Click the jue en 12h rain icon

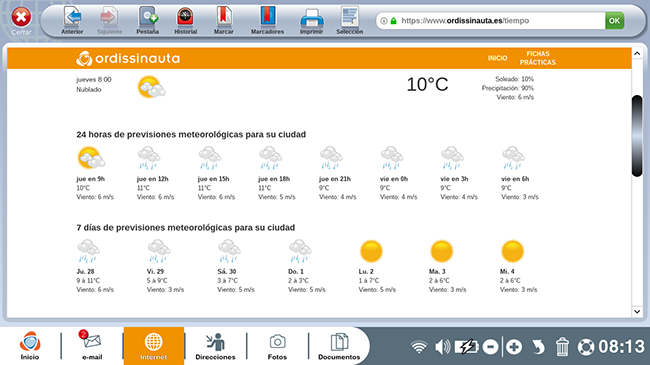[x=149, y=158]
